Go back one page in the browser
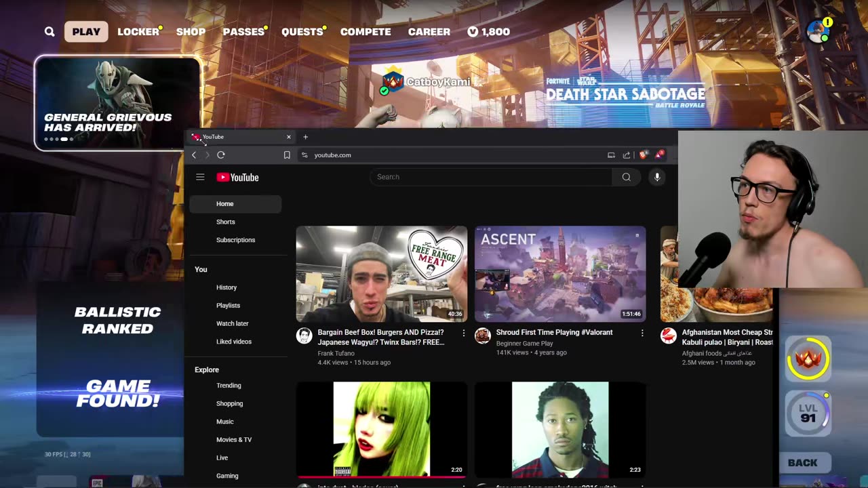This screenshot has height=488, width=868. point(194,155)
